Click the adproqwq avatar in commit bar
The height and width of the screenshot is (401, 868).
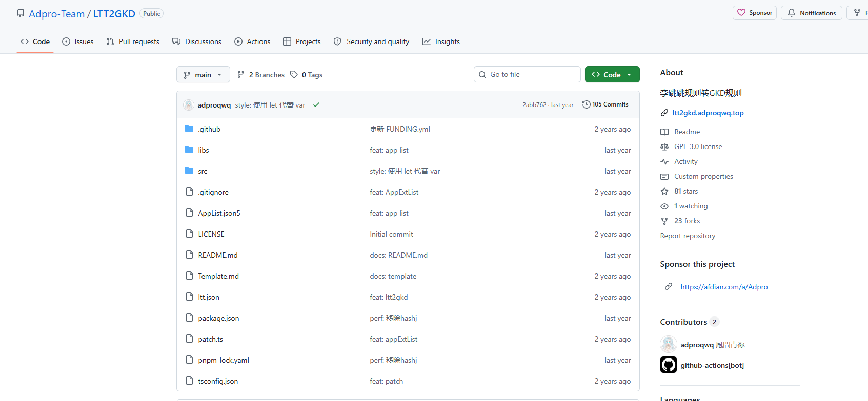[x=189, y=105]
